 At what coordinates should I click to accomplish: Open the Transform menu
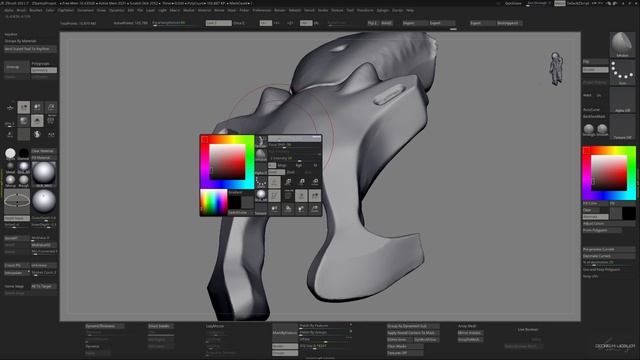[365, 10]
